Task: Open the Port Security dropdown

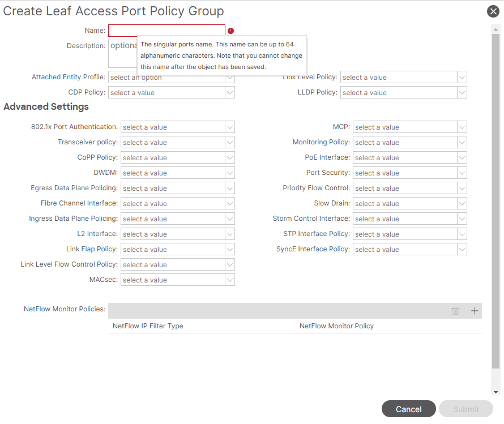Action: 409,173
